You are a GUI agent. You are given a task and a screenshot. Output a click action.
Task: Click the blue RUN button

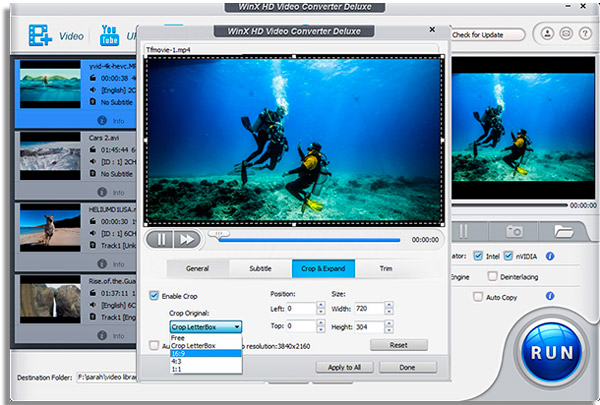point(552,353)
